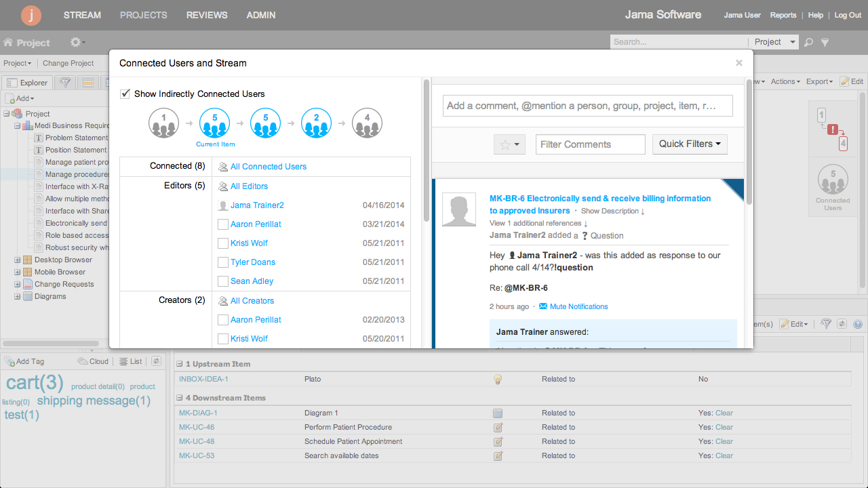Check the box beside Aaron Perillat editor

click(x=223, y=224)
